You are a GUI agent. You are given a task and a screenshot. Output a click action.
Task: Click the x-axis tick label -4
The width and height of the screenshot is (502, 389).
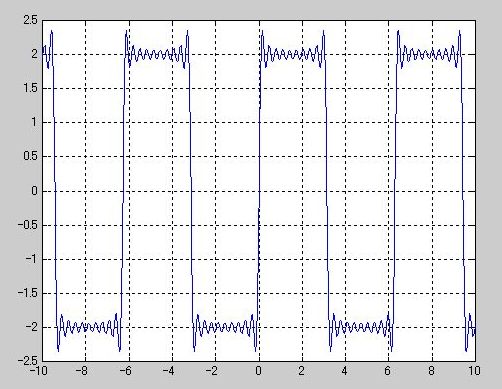coord(168,371)
